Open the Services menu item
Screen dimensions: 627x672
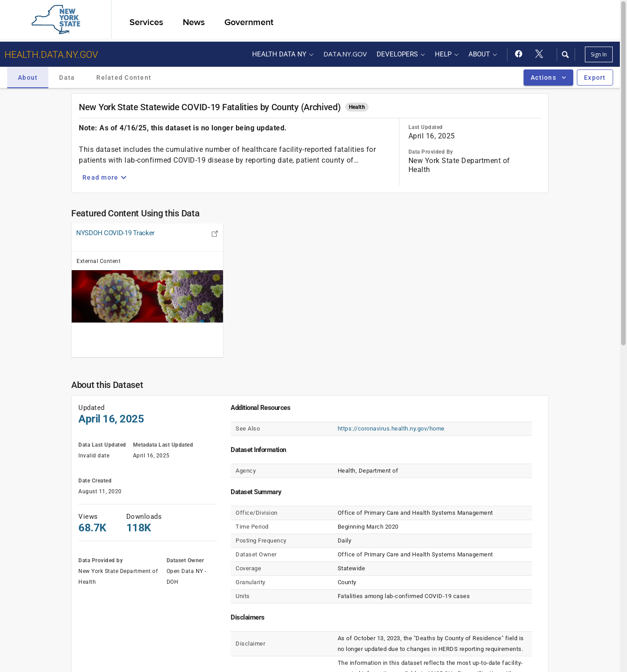tap(146, 22)
